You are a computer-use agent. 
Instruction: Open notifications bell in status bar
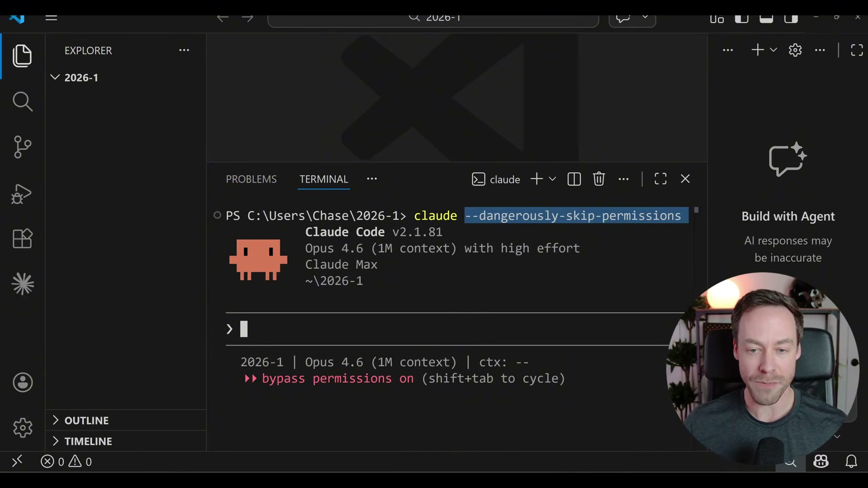(851, 461)
